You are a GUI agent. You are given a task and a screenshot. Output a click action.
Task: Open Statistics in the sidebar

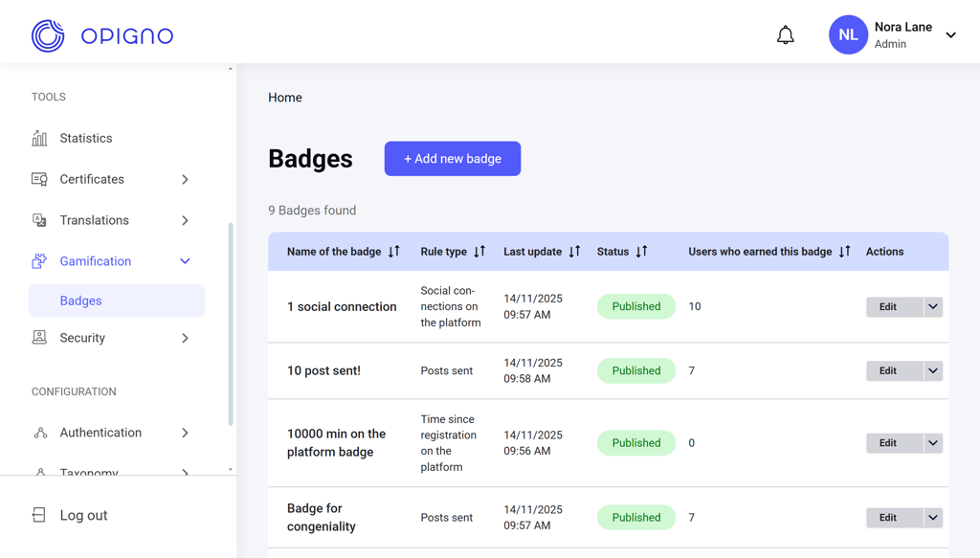[85, 138]
